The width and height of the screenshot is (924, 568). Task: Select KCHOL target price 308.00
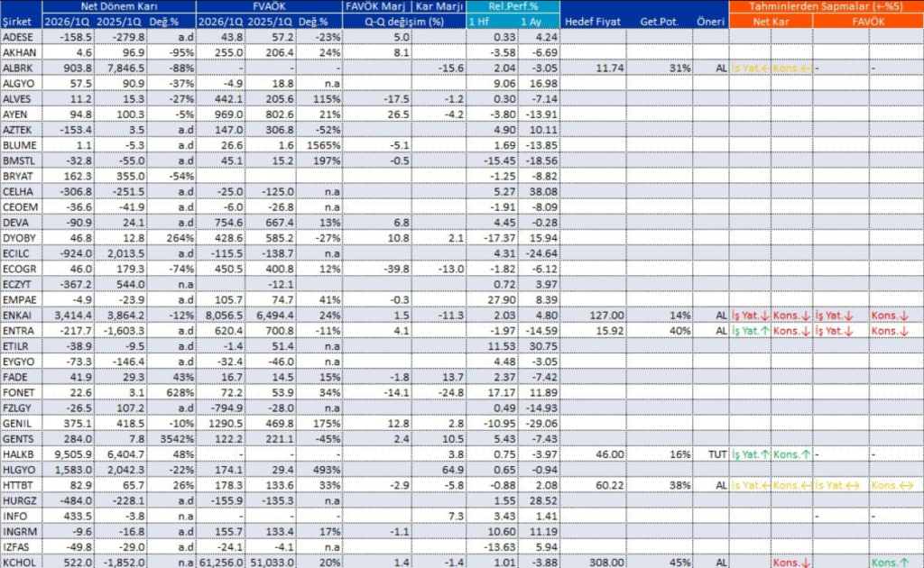tap(607, 563)
